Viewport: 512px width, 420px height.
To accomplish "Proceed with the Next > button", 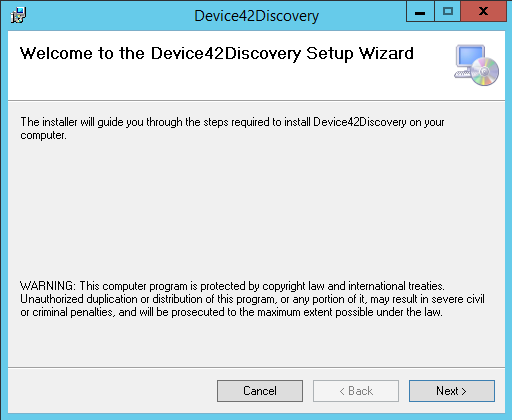I will [452, 391].
